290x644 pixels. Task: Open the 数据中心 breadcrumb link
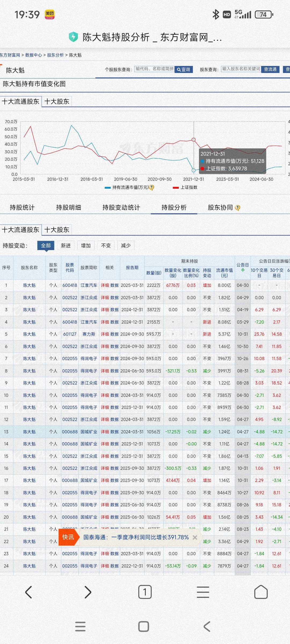pos(34,55)
